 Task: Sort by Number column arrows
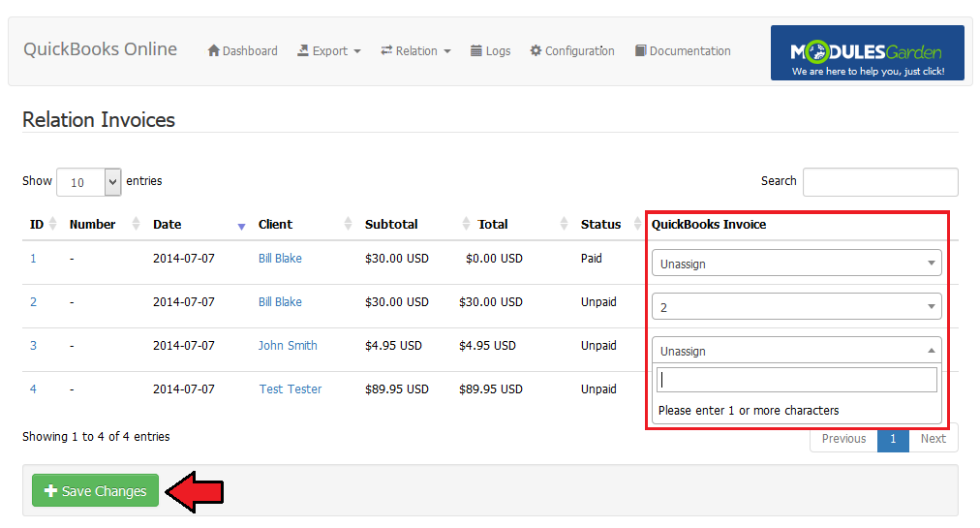(137, 224)
